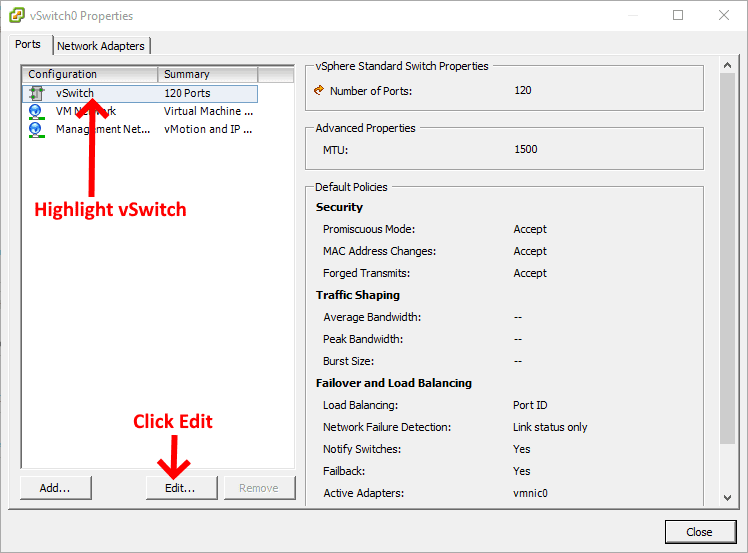Select the Management Net... row label
This screenshot has height=553, width=748.
103,129
